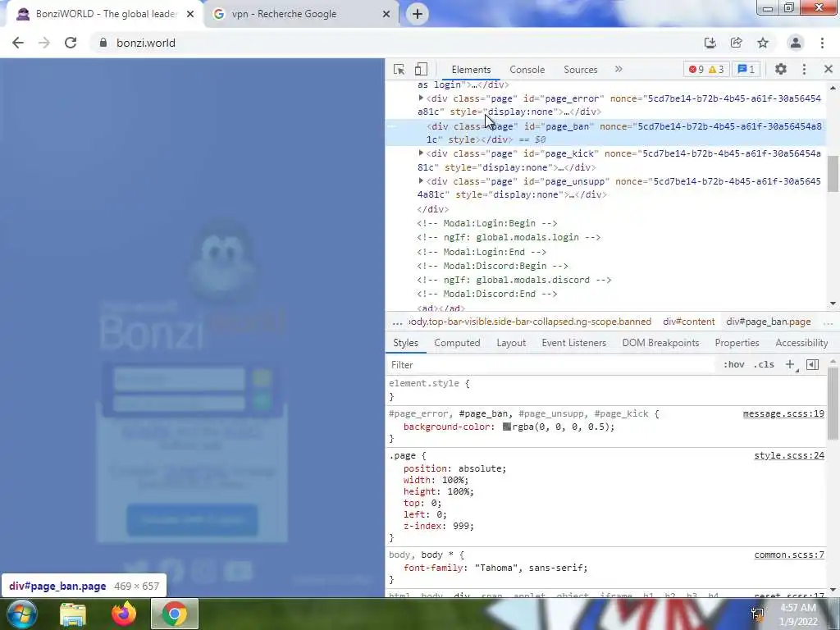Open the Chrome three-dot menu
The width and height of the screenshot is (840, 630).
click(822, 43)
